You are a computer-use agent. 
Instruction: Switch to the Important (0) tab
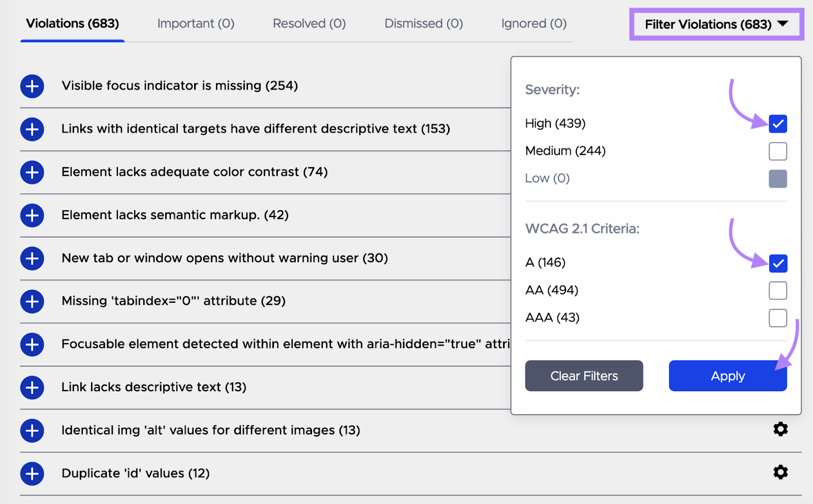tap(196, 24)
